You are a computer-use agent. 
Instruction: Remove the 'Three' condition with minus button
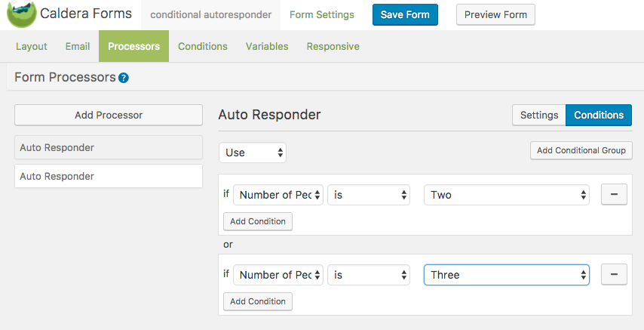(614, 275)
